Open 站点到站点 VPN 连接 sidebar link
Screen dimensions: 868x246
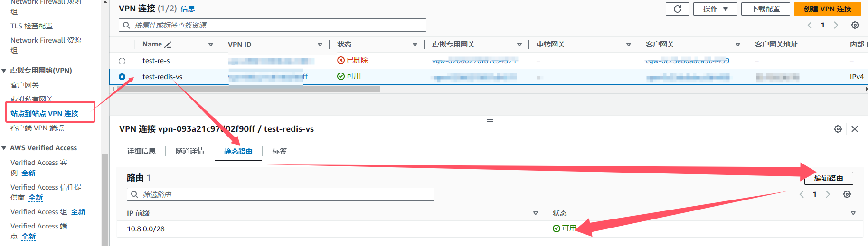click(45, 114)
